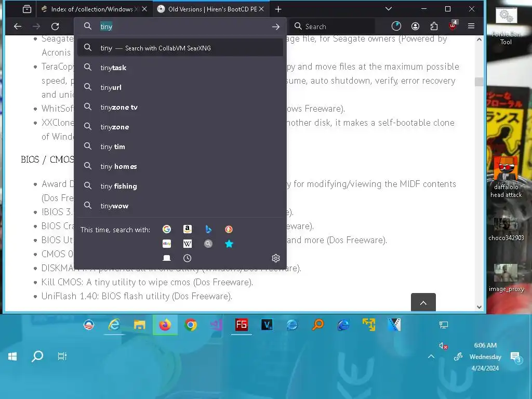Choose the 'tinyzone tv' suggestion
This screenshot has width=532, height=399.
180,107
